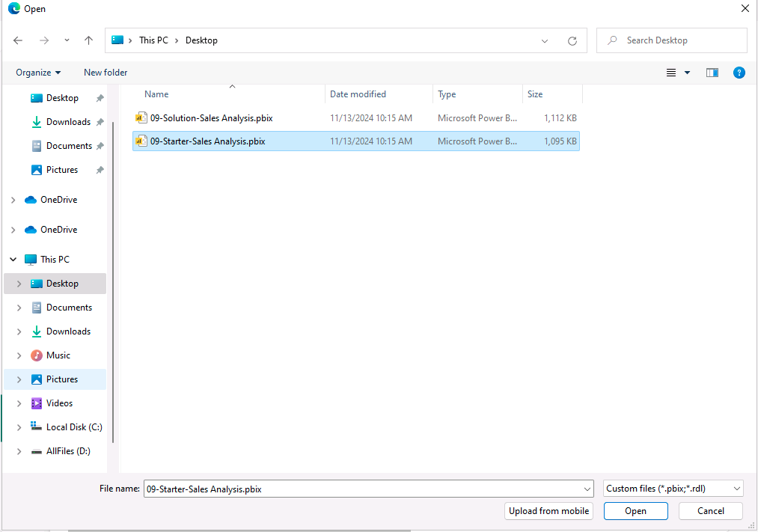Open the recent locations dropdown arrow
Image resolution: width=758 pixels, height=532 pixels.
[67, 40]
